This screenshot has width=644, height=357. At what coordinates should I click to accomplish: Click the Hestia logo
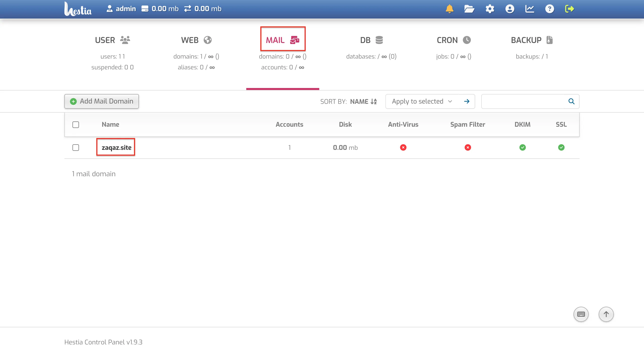78,9
